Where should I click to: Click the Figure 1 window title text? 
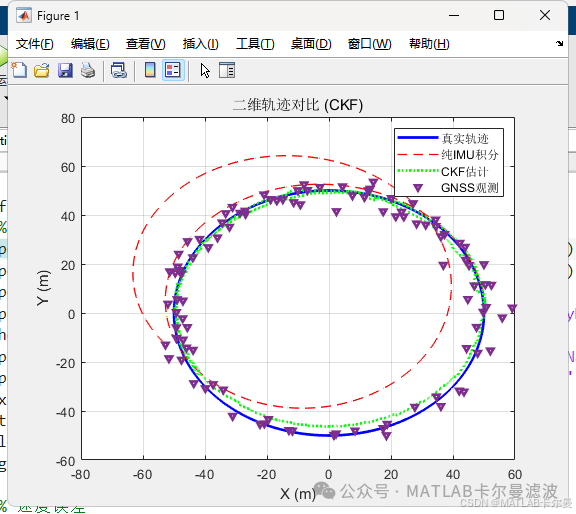(58, 16)
